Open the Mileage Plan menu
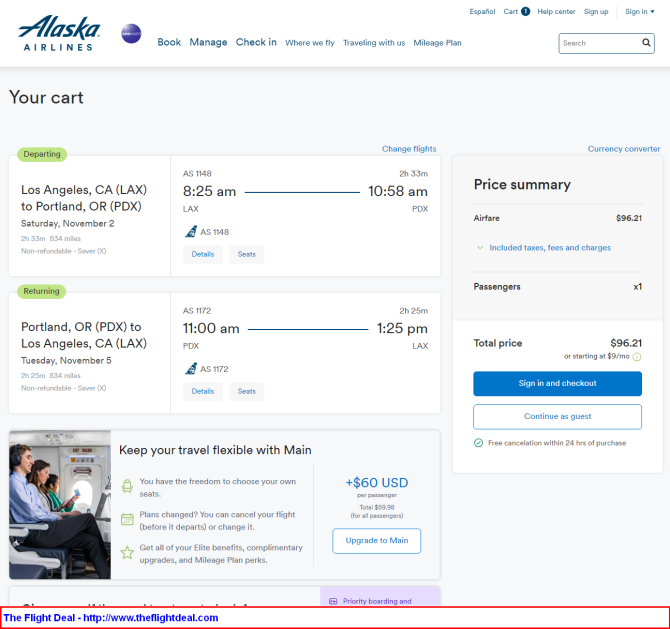Viewport: 670px width, 629px height. 437,43
